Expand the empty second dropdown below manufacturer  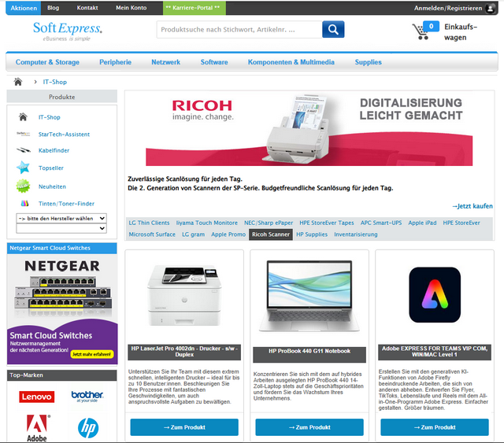(61, 228)
